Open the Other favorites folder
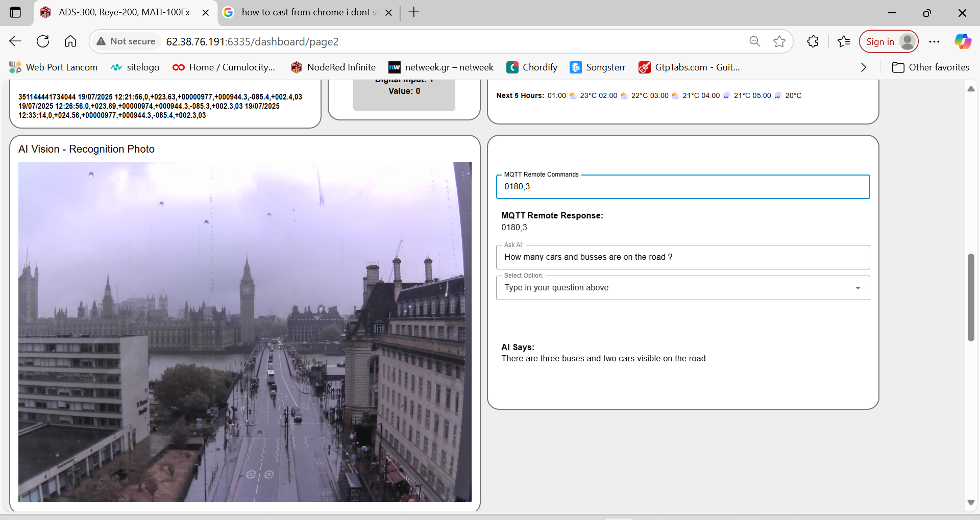 tap(930, 67)
